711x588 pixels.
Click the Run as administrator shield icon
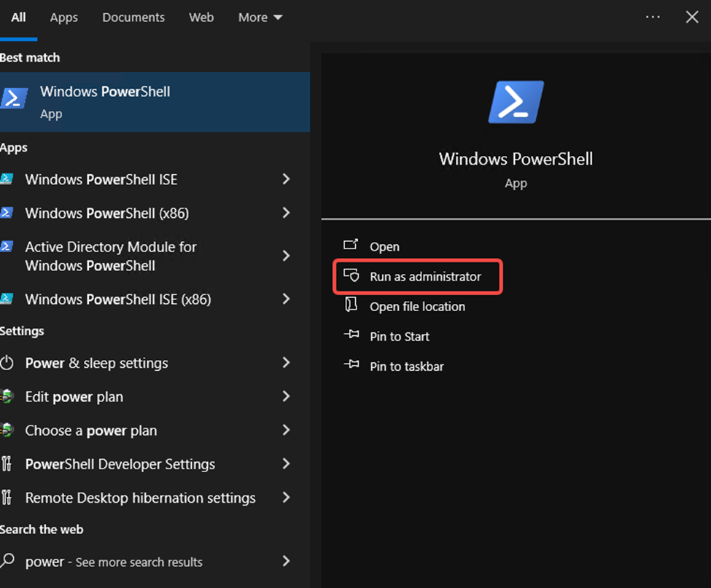click(351, 276)
